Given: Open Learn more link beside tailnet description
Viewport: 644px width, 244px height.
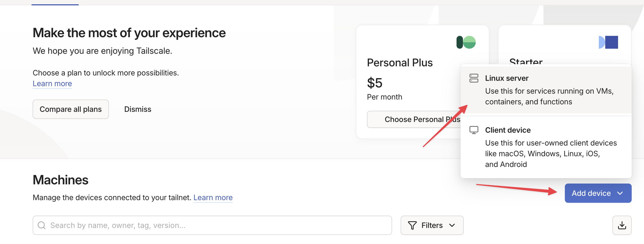Looking at the screenshot, I should click(213, 197).
